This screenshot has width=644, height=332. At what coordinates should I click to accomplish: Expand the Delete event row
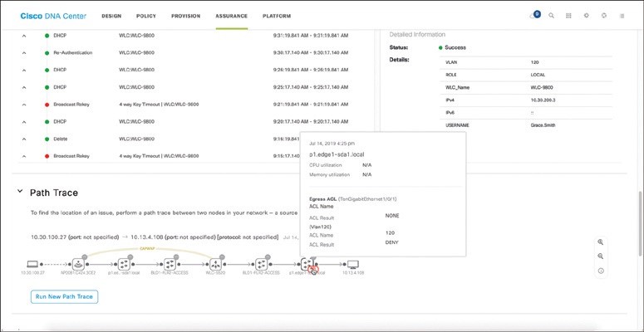(x=24, y=139)
